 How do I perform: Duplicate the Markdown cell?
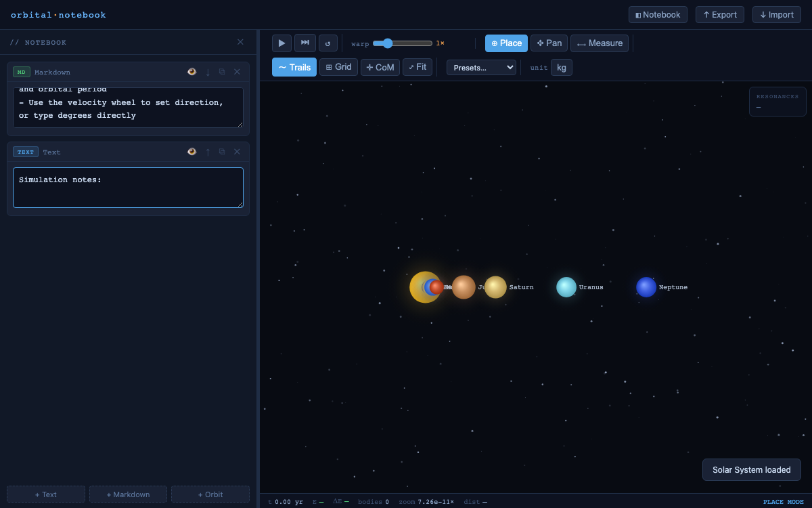[222, 72]
